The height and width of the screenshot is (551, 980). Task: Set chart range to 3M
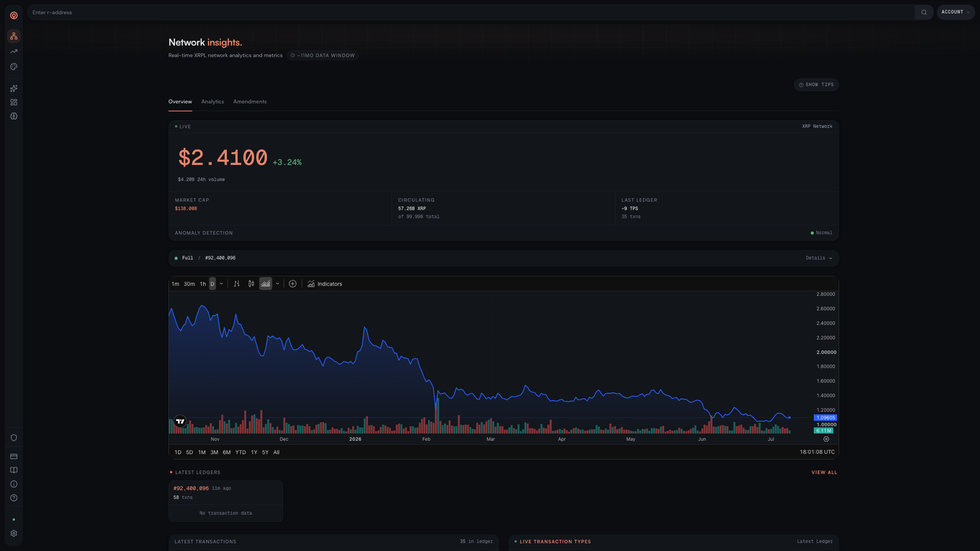(x=214, y=453)
